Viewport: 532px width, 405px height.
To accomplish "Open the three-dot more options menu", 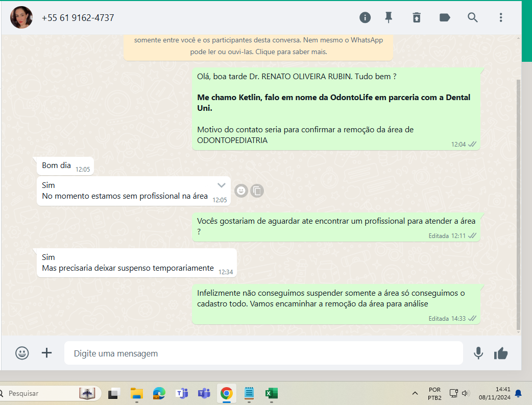I will point(501,17).
